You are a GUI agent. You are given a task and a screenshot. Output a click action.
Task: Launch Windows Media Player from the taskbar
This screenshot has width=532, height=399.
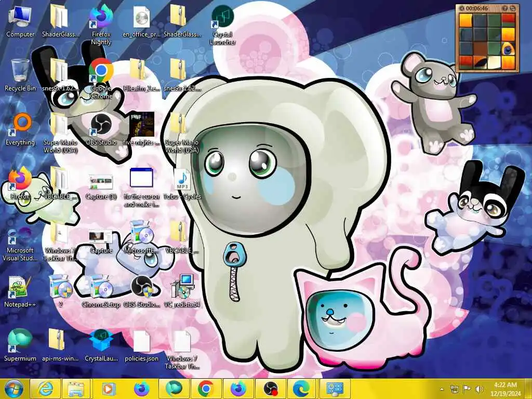tap(109, 389)
